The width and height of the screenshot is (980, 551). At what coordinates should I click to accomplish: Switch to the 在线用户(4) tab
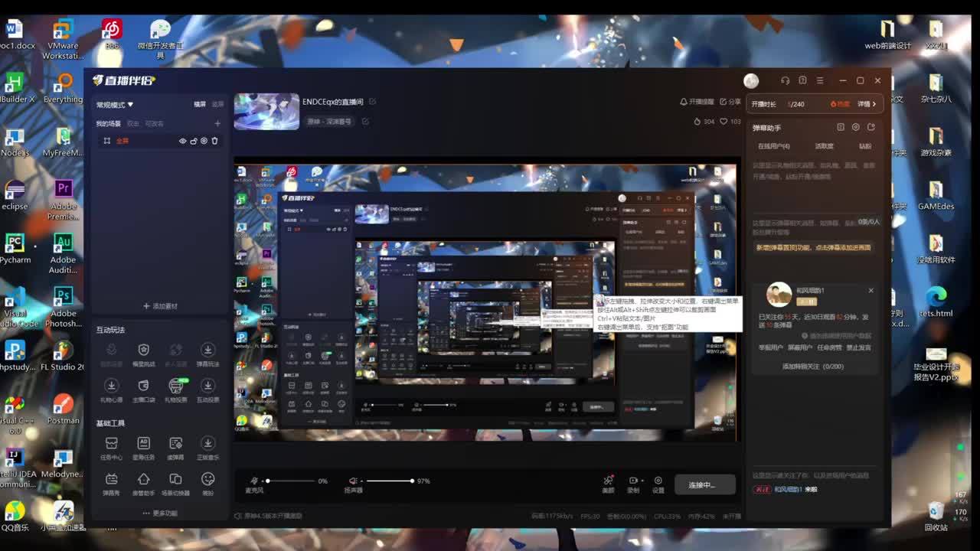click(x=774, y=146)
